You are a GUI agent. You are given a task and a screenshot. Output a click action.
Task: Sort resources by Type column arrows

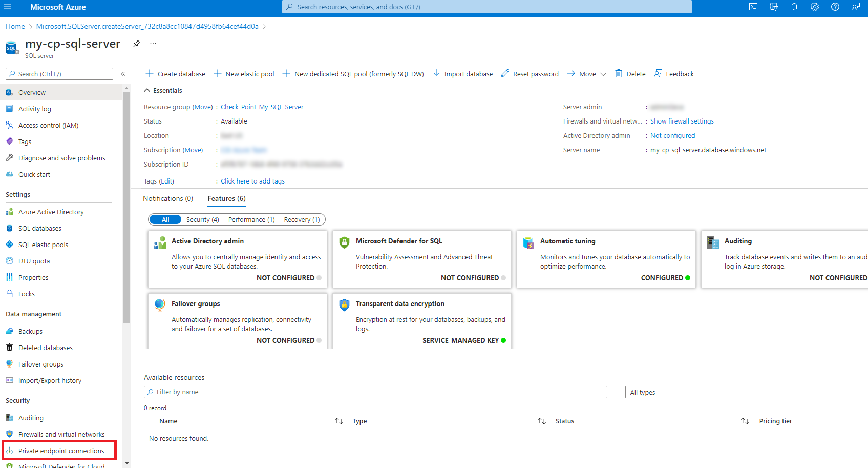tap(542, 421)
